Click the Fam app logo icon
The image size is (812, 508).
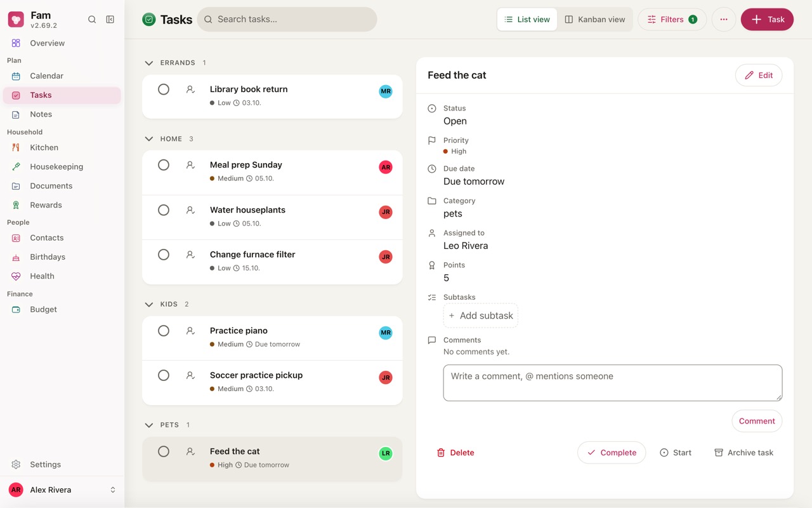pyautogui.click(x=16, y=20)
